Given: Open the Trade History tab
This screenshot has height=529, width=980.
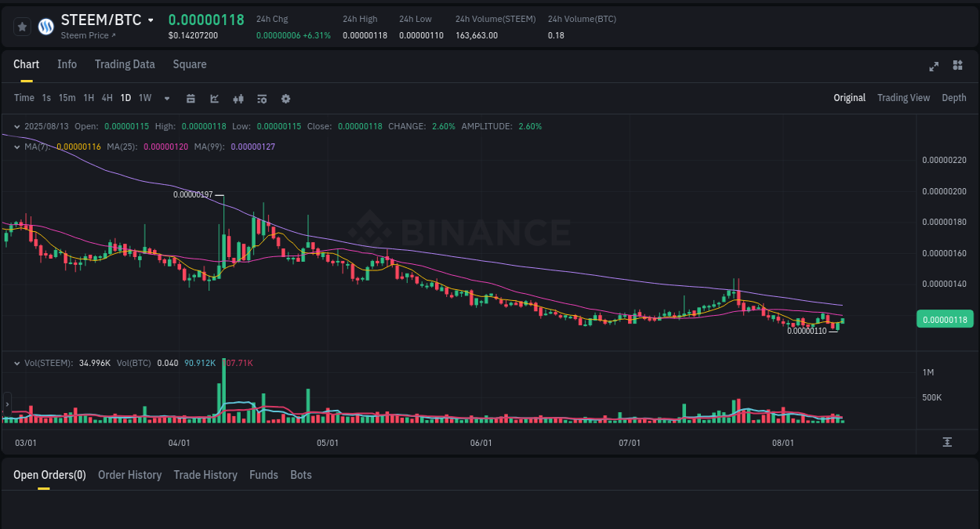Looking at the screenshot, I should (205, 475).
